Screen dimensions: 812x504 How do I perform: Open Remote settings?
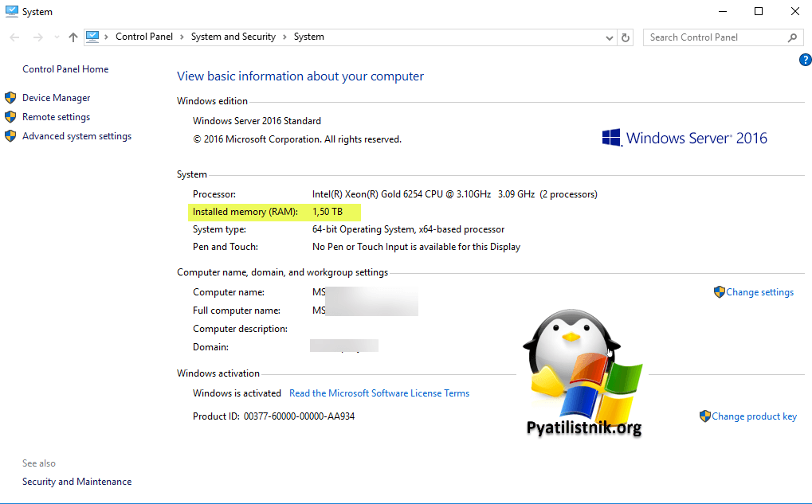pos(56,117)
